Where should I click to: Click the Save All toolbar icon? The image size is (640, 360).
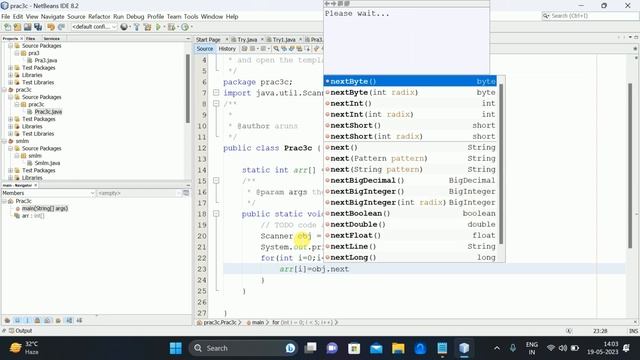(38, 27)
